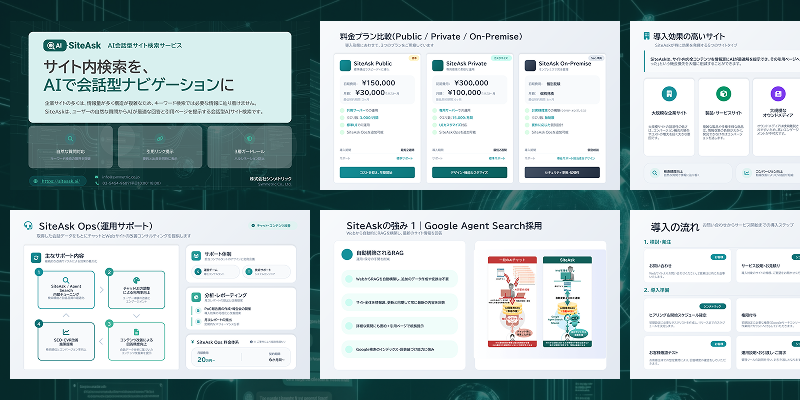
Task: Click the icon beside 分析・レポーティング heading
Action: (x=196, y=296)
